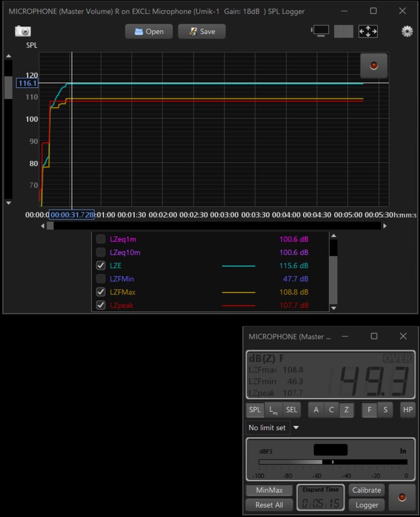Start recording in the SPL meter window
Screen dimensions: 420x517
(x=402, y=497)
